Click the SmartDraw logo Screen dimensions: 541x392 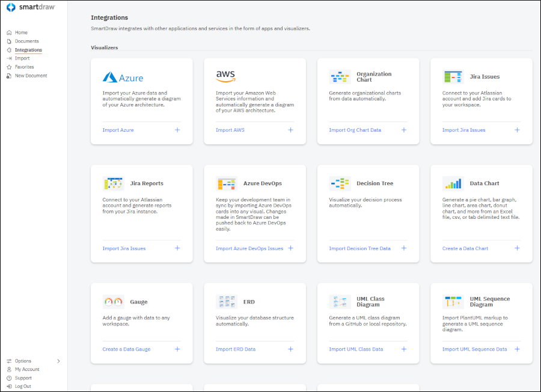coord(30,8)
